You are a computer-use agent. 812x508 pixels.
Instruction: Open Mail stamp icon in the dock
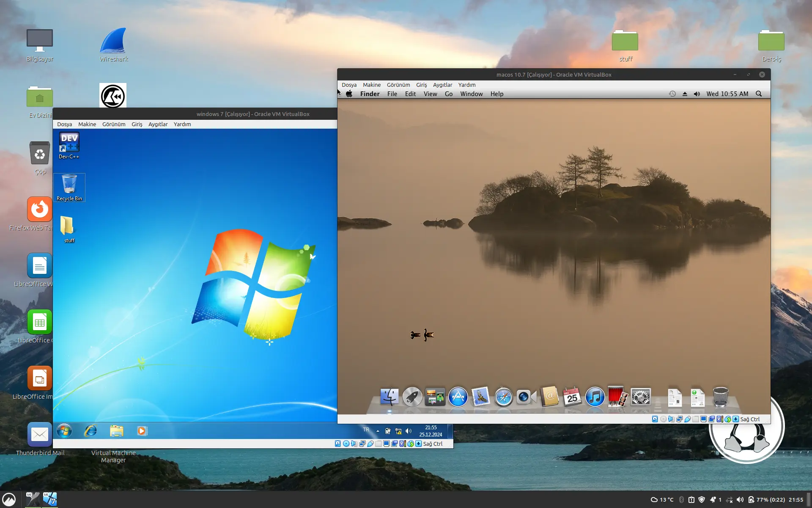click(x=480, y=397)
